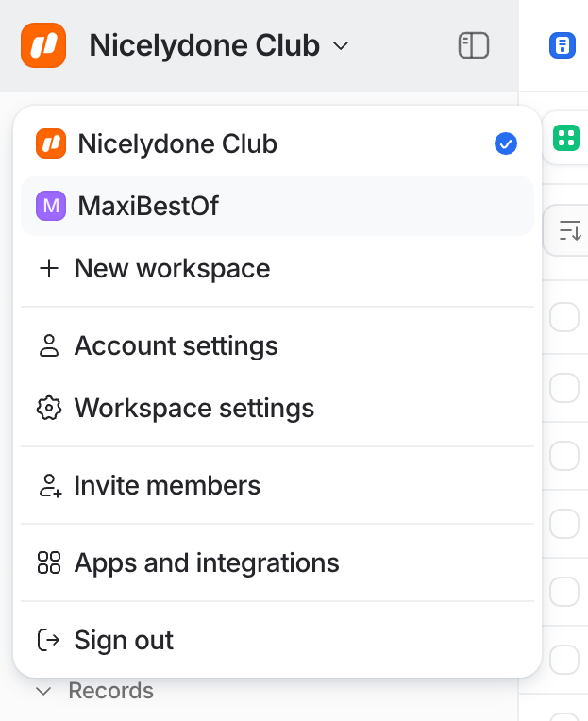This screenshot has height=721, width=588.
Task: Click the purple MaxiBestOf workspace avatar
Action: click(x=50, y=206)
